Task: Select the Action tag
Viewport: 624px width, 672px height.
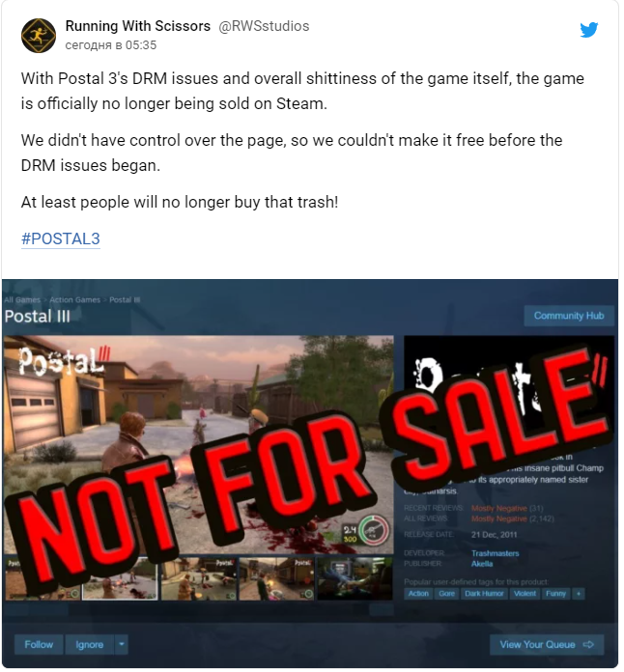Action: (418, 594)
